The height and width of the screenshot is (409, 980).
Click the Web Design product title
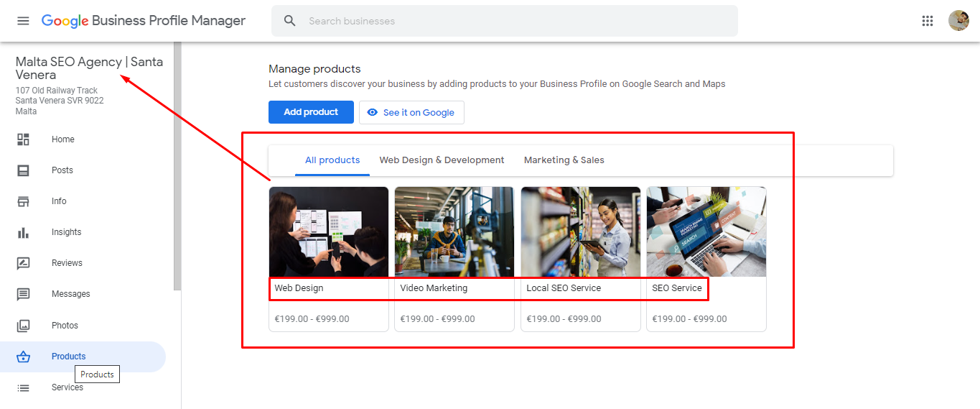pos(299,288)
